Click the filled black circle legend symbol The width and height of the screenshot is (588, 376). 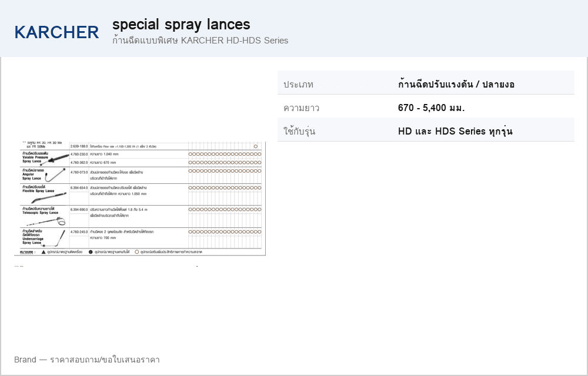(x=91, y=252)
